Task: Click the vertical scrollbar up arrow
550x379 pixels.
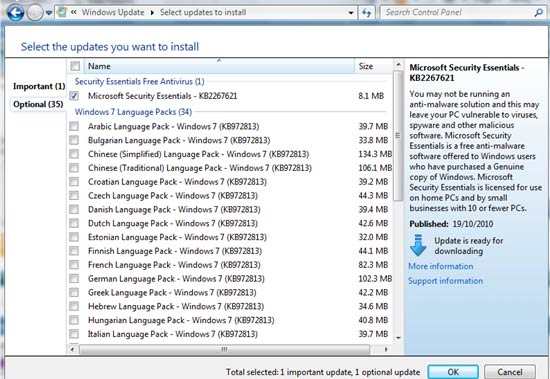Action: click(398, 65)
